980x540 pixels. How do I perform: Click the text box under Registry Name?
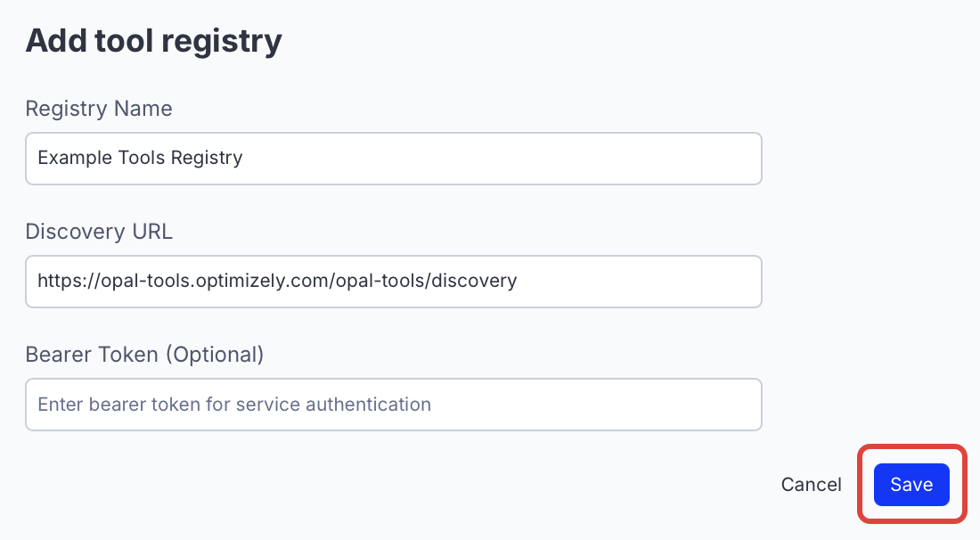click(x=393, y=159)
